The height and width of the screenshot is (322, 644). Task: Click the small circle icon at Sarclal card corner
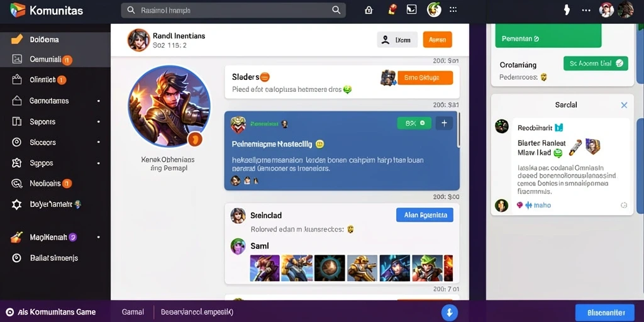coord(624,206)
